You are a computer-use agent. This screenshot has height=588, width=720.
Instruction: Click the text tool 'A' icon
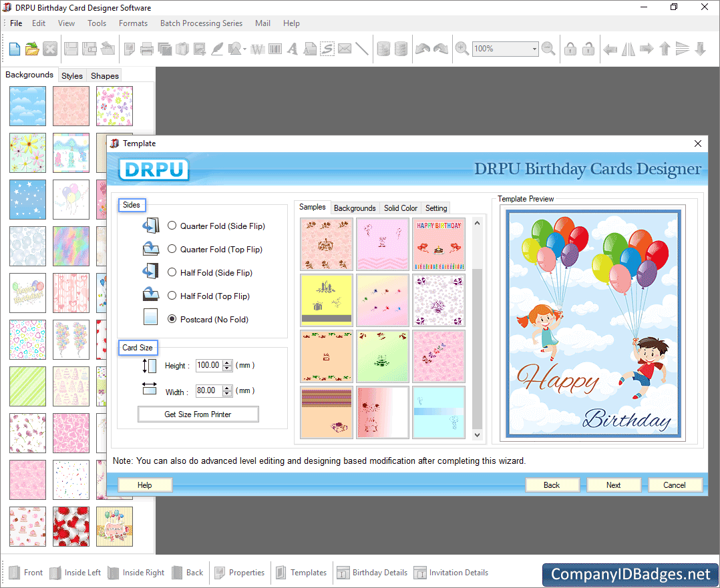point(293,49)
